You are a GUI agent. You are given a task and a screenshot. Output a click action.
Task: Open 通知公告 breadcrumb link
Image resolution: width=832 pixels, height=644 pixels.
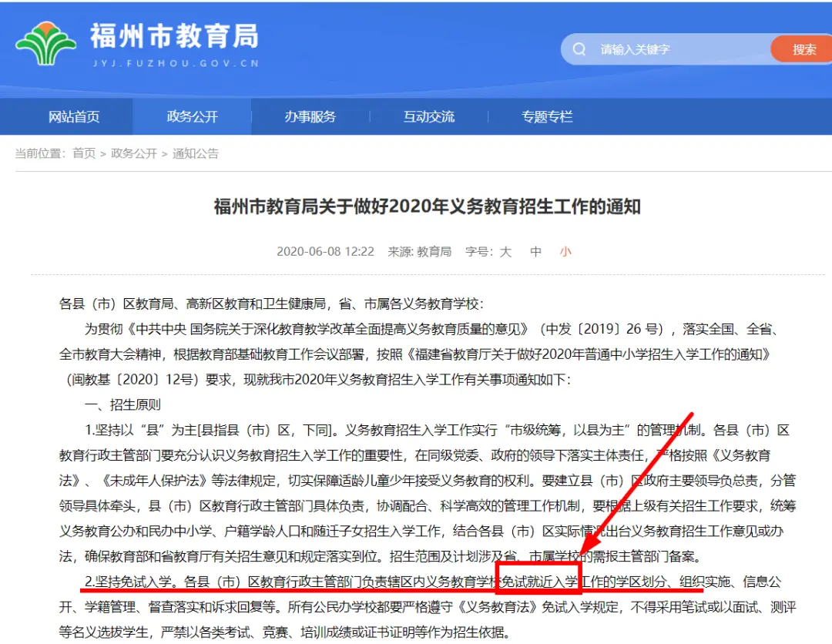196,154
